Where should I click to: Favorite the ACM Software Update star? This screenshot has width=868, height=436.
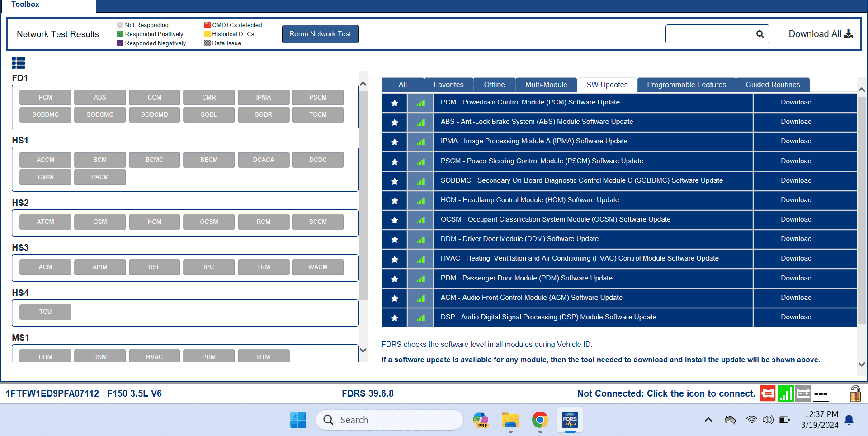395,298
